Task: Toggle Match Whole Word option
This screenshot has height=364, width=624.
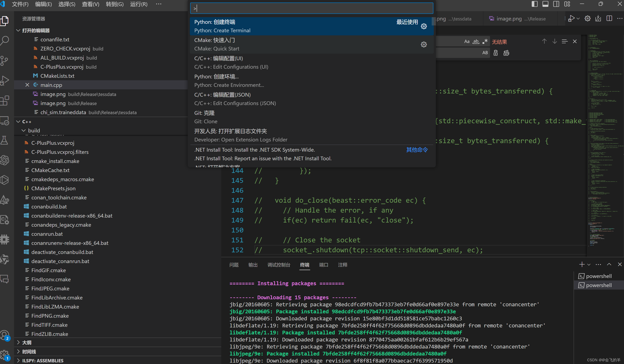Action: (476, 42)
